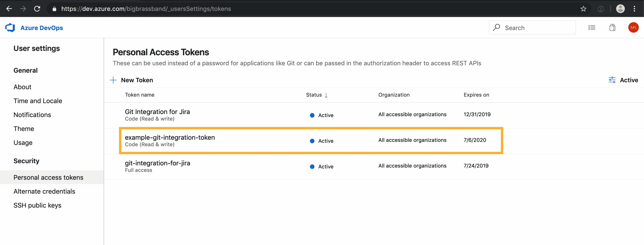Open the About settings page
The image size is (644, 245).
(x=22, y=87)
